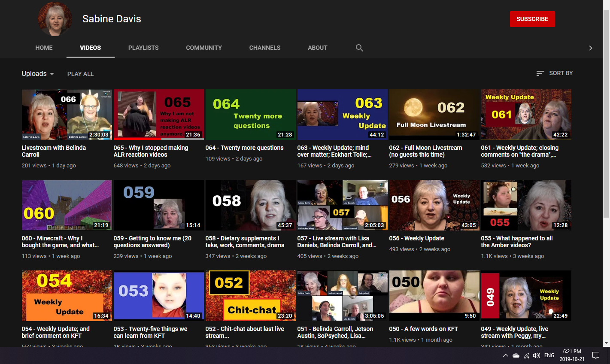This screenshot has width=610, height=364.
Task: Click title "053 - Twenty-five things we can learn"
Action: [150, 332]
